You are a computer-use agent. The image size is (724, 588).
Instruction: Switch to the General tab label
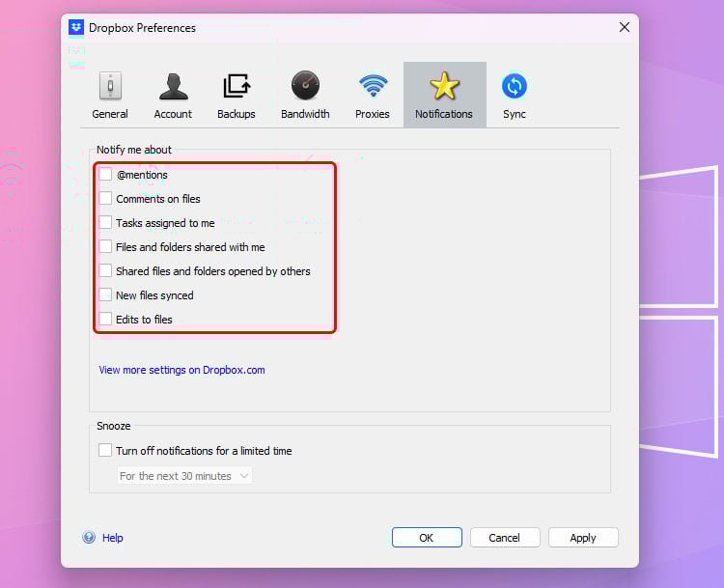pos(110,114)
